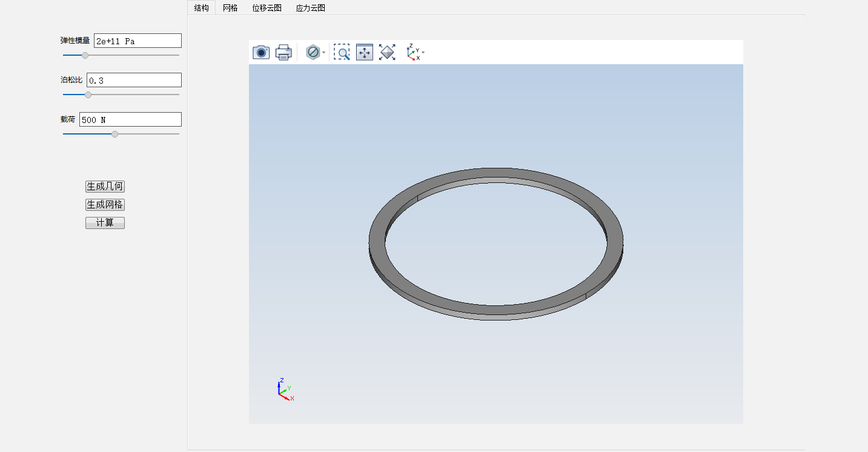Image resolution: width=868 pixels, height=452 pixels.
Task: Print the view with the printer icon
Action: (283, 52)
